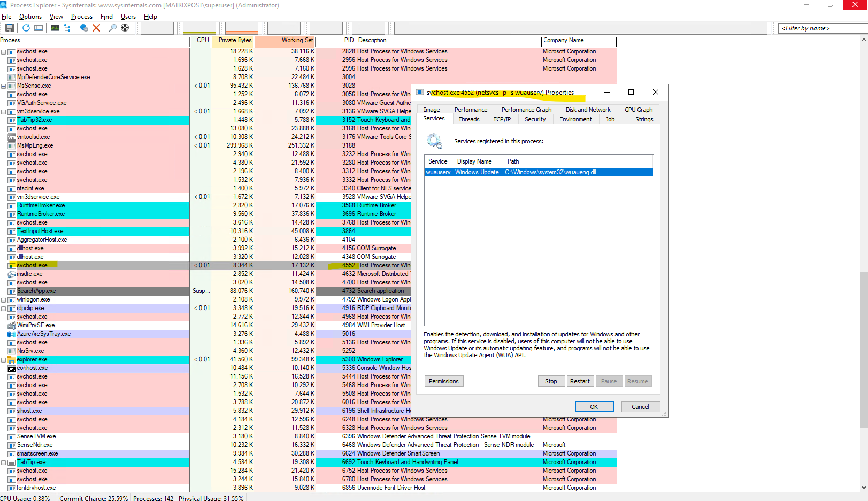Open the Environment tab

point(575,119)
